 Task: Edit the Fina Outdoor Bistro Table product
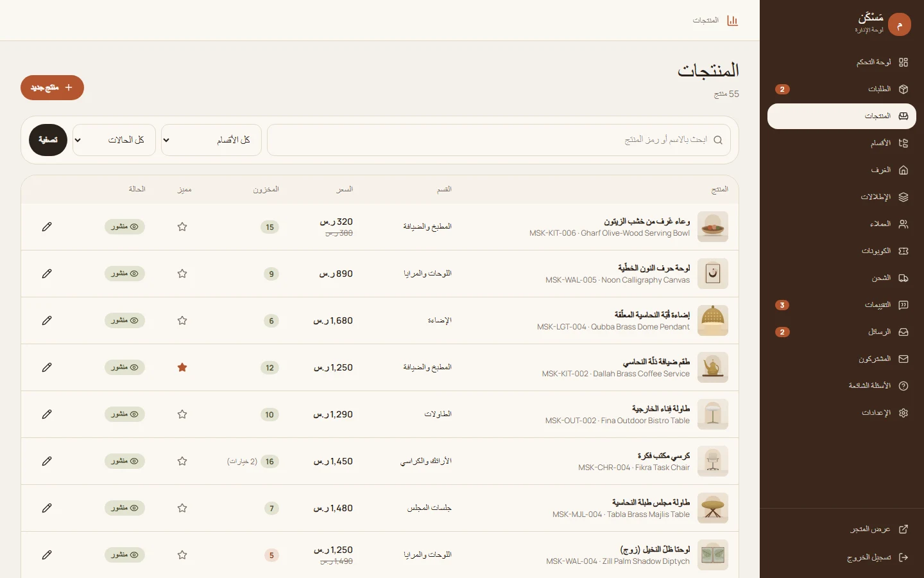coord(47,414)
